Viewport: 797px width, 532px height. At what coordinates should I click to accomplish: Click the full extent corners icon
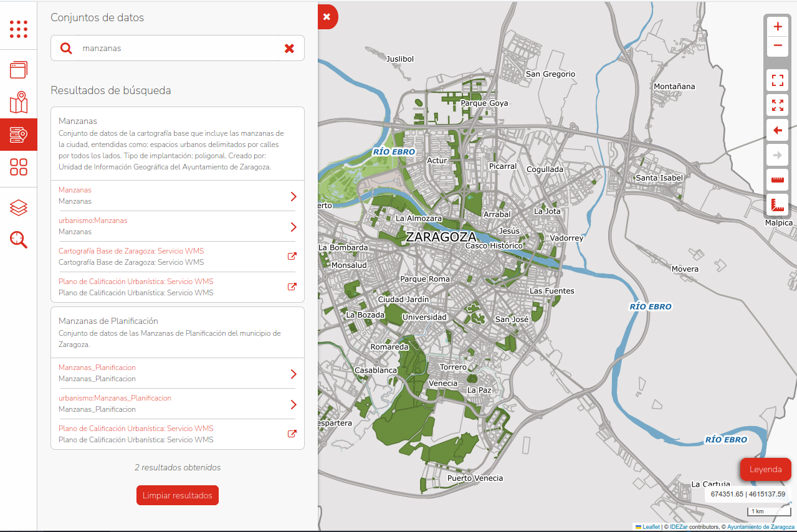point(777,80)
